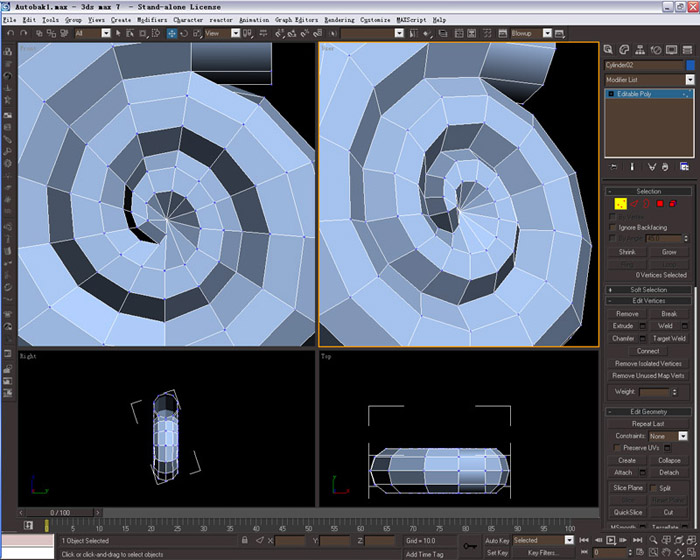Toggle Set Key animation mode

tap(497, 553)
